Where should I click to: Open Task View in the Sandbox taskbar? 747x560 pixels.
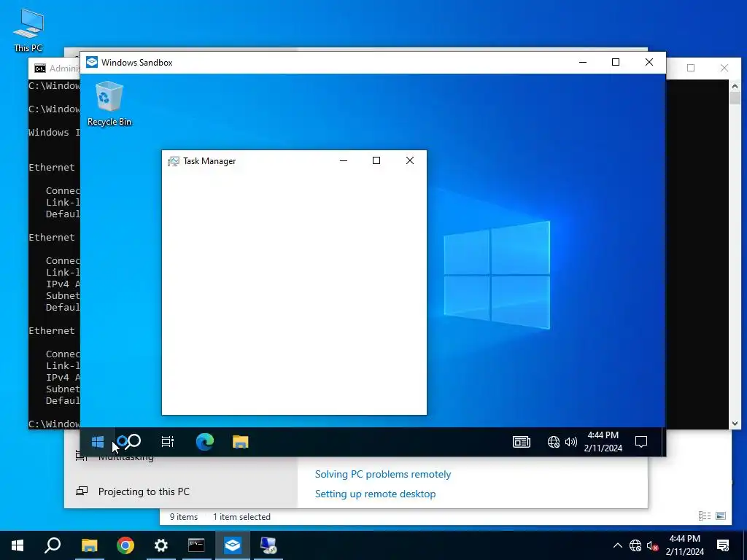(x=168, y=442)
